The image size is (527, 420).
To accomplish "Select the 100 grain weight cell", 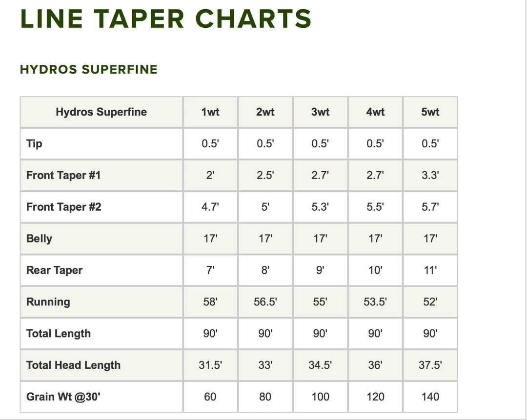I will [x=320, y=397].
